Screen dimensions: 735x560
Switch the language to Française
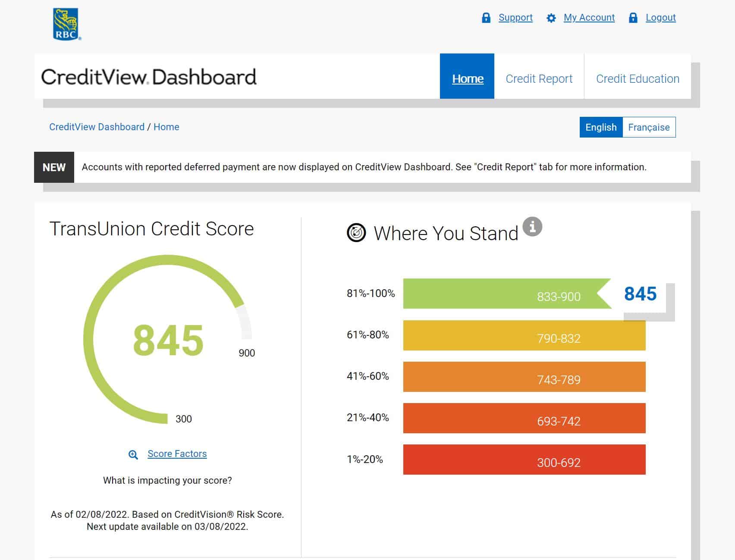(x=649, y=127)
